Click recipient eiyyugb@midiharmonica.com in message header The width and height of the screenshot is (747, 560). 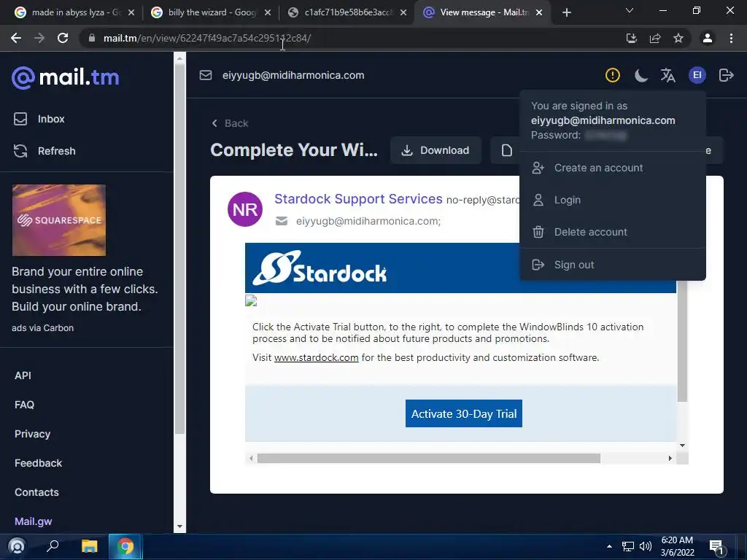368,221
